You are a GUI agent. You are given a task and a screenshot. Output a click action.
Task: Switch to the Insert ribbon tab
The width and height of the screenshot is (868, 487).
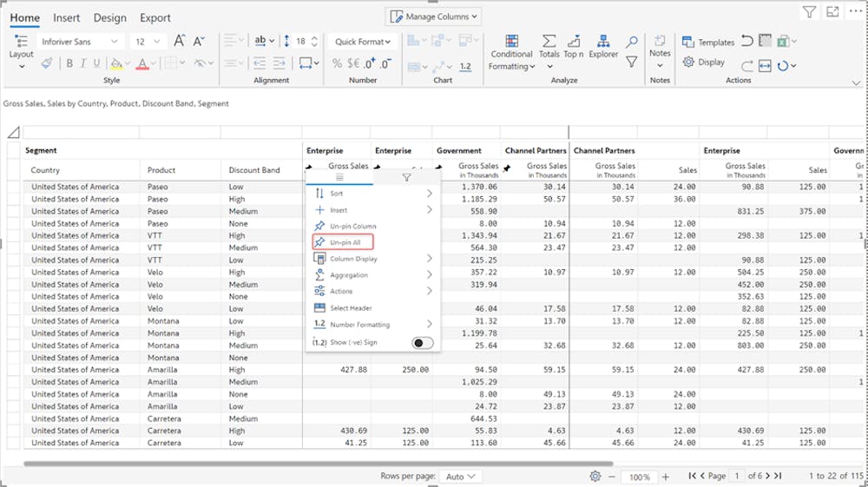tap(67, 17)
